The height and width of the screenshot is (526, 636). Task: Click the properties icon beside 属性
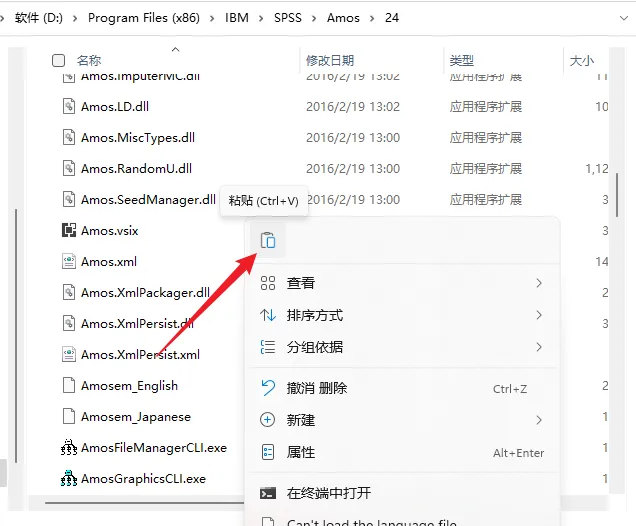pyautogui.click(x=268, y=452)
